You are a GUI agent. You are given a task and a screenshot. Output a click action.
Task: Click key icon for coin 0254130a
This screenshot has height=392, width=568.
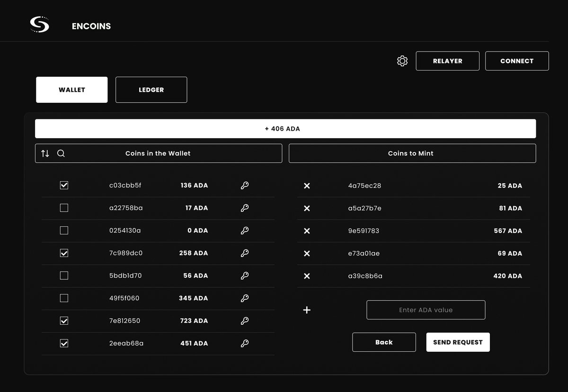point(245,231)
